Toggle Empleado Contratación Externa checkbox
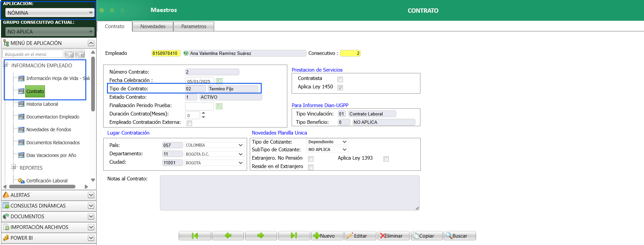The width and height of the screenshot is (644, 245). tap(189, 123)
